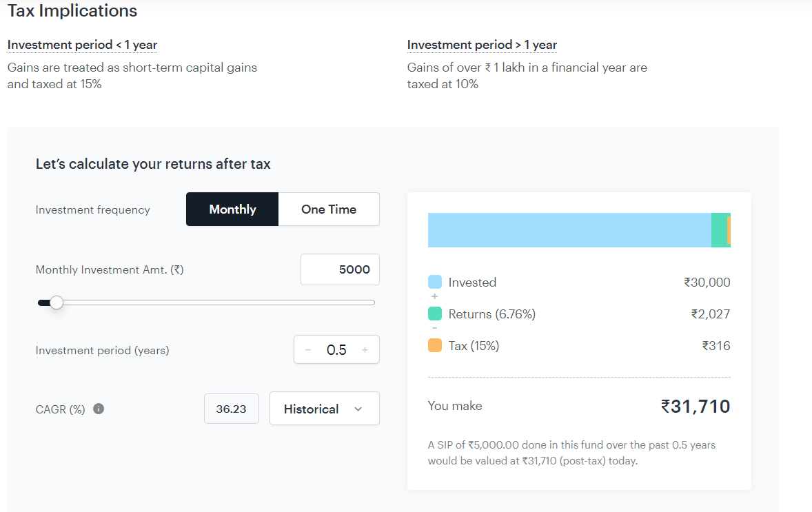
Task: Click the short-term capital gains description
Action: pos(132,76)
